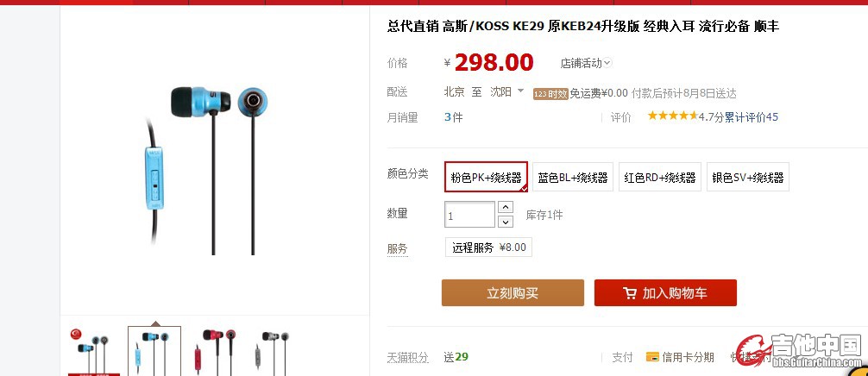Select the 粉色PK+绕线器 color option
The height and width of the screenshot is (376, 868).
coord(486,177)
